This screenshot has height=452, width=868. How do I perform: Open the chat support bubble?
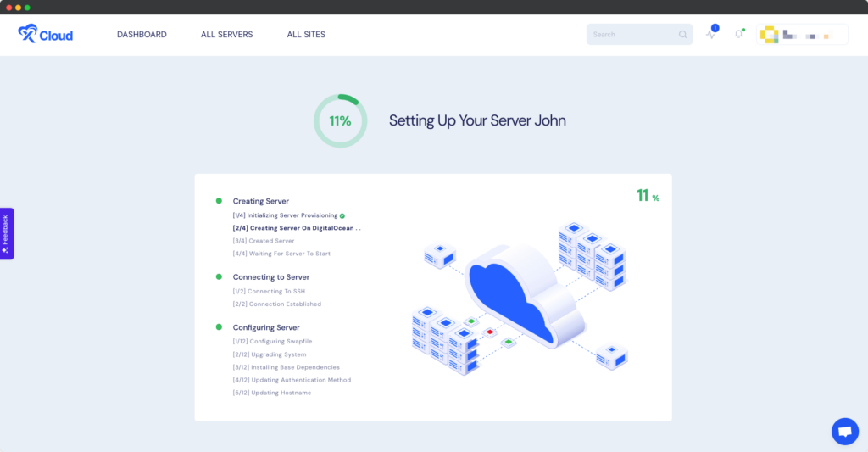coord(844,431)
